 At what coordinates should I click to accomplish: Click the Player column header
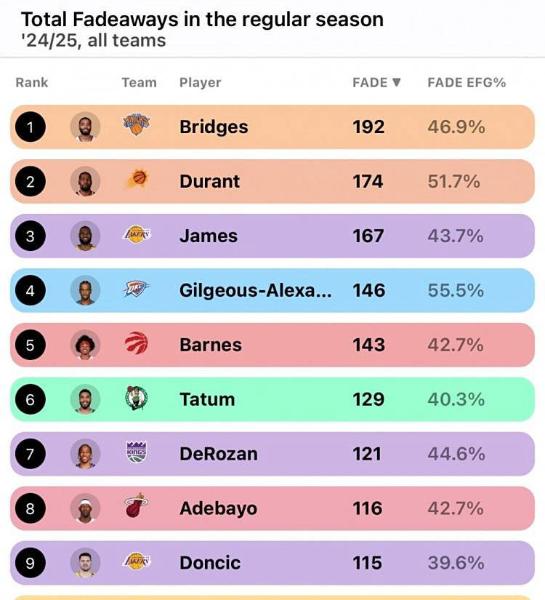(200, 82)
